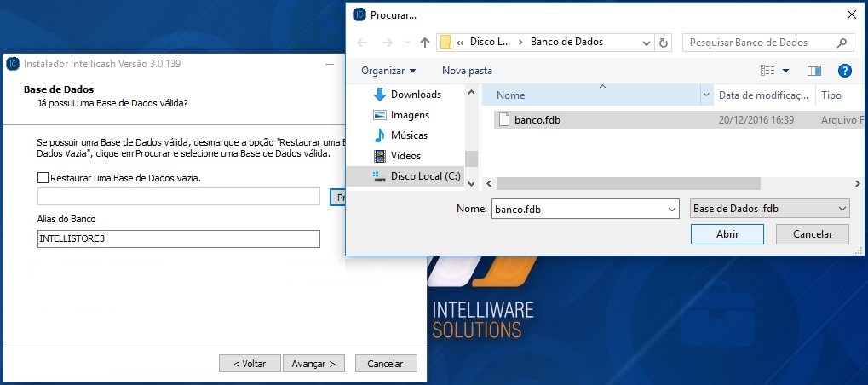
Task: Open Base de Dados .fdb filter dropdown
Action: 770,209
